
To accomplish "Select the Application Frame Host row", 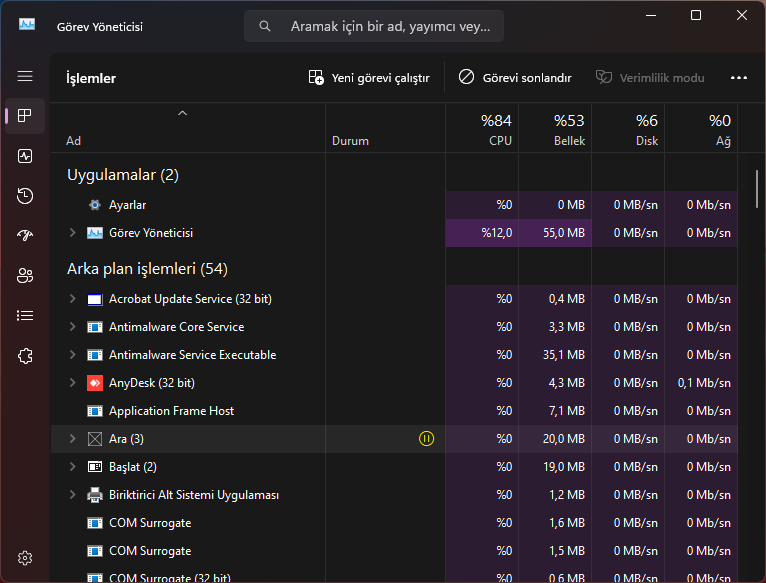I will [x=394, y=411].
